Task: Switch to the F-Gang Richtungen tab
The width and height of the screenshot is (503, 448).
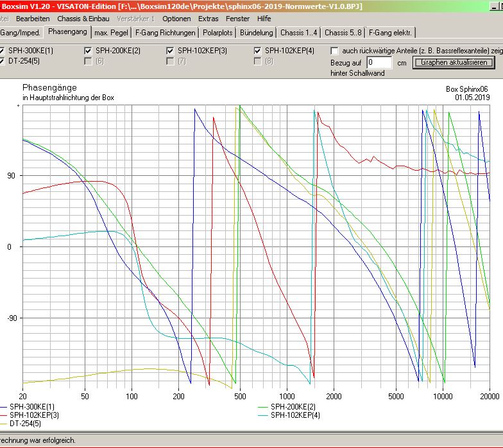Action: pyautogui.click(x=165, y=32)
